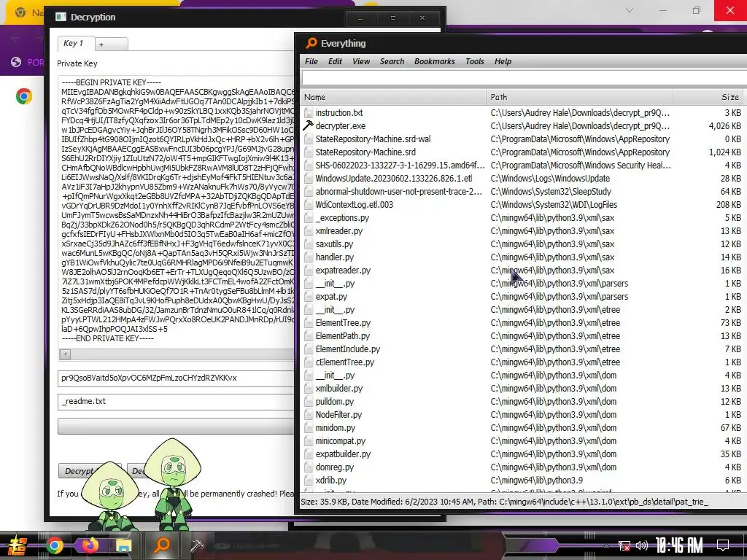747x560 pixels.
Task: Click the private key text area
Action: click(x=177, y=211)
